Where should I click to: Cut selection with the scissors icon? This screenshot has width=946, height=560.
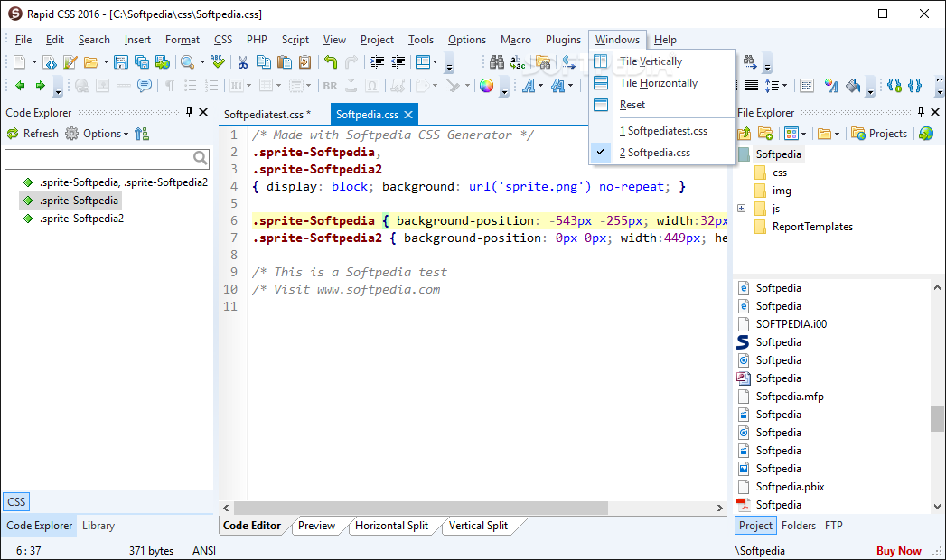point(242,62)
